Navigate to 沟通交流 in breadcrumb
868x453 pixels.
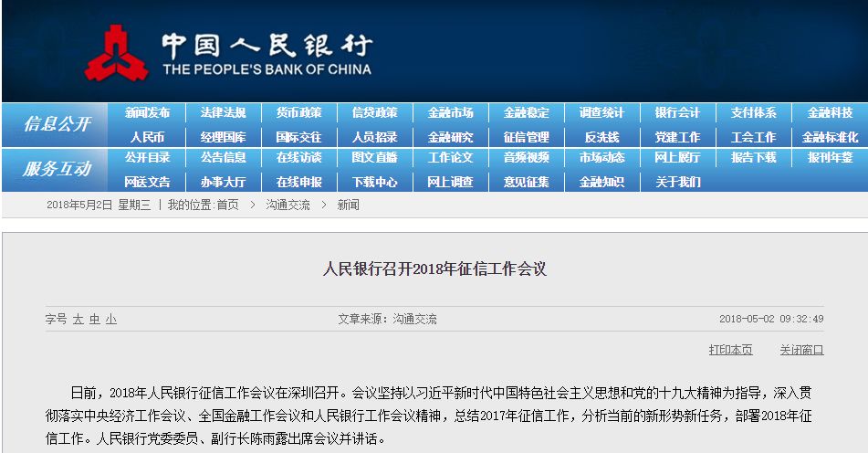288,205
